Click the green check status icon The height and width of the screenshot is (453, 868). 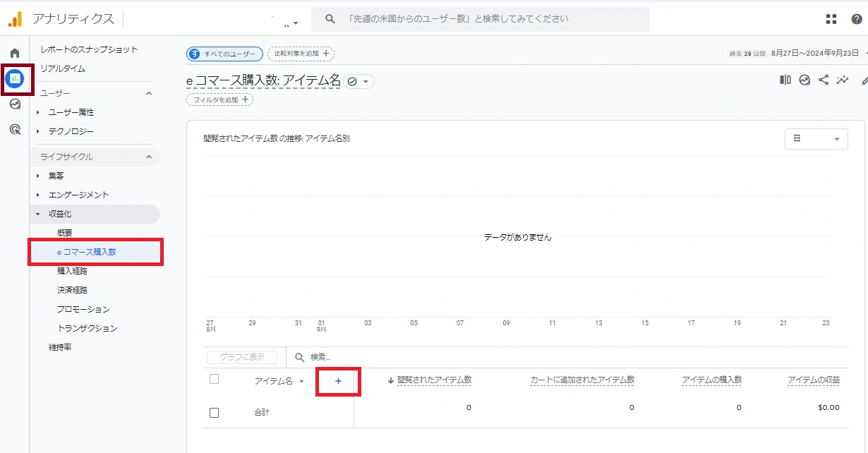coord(352,82)
